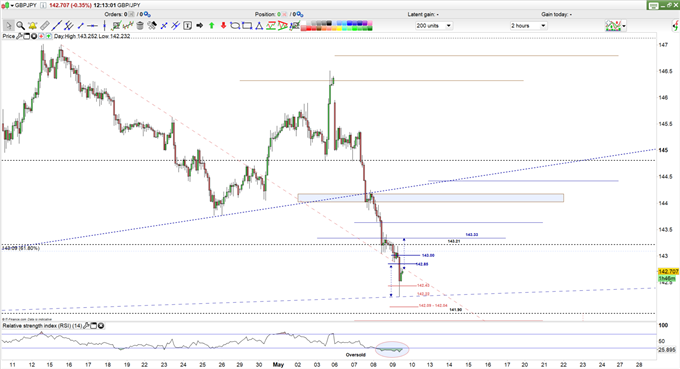Screen dimensions: 680x369
Task: Click the chart template indicators icon
Action: [613, 26]
